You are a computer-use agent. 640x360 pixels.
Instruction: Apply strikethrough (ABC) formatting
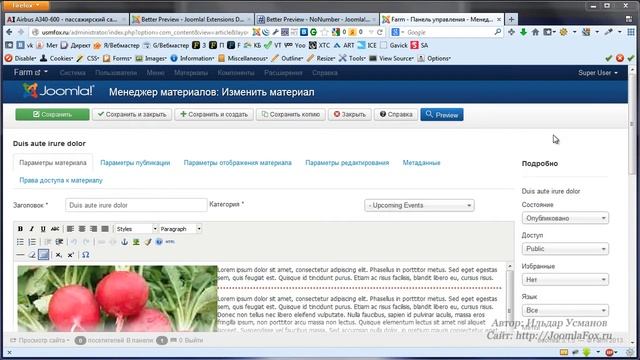pos(55,229)
